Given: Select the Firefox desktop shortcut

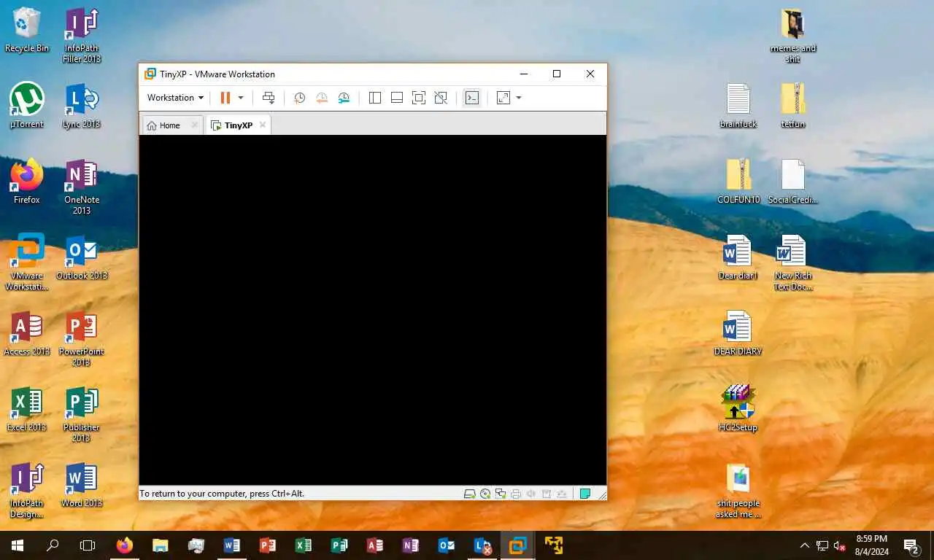Looking at the screenshot, I should (x=27, y=182).
